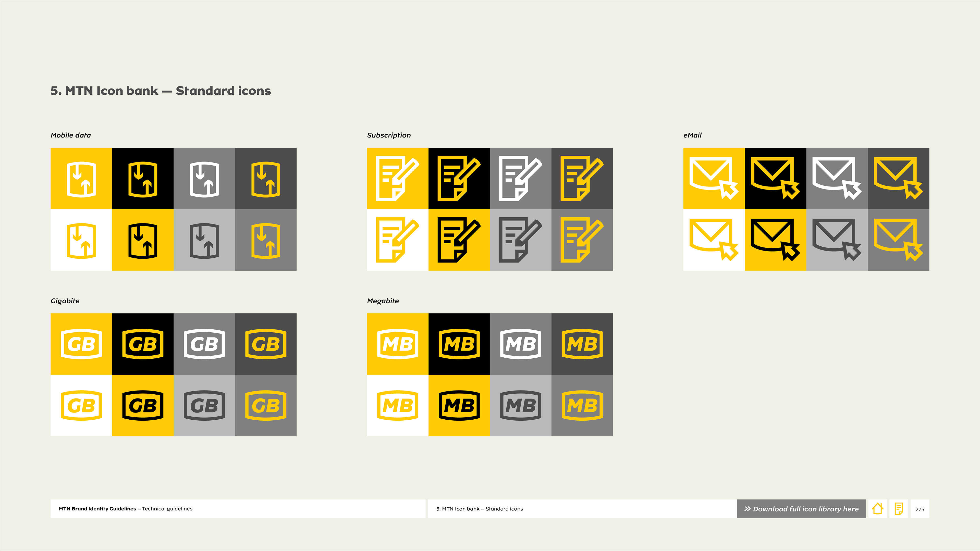This screenshot has height=551, width=980.
Task: Click the 'Gigabite' group label
Action: point(65,301)
